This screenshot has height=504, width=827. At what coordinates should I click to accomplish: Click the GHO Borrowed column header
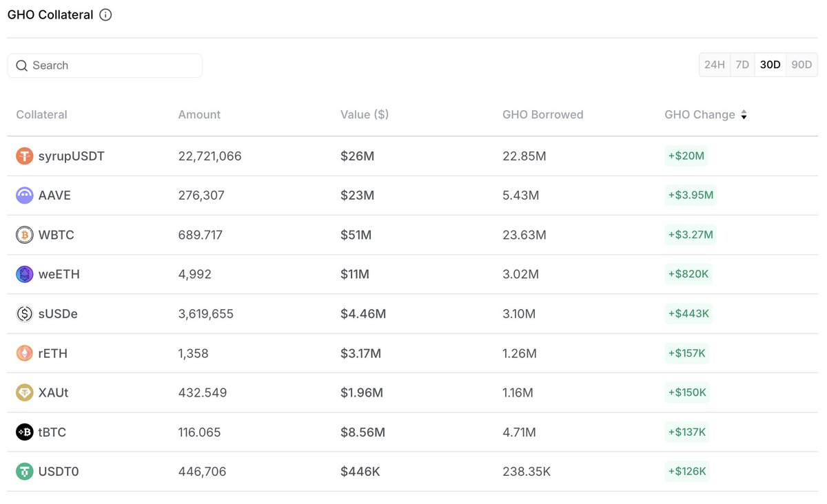click(x=543, y=115)
